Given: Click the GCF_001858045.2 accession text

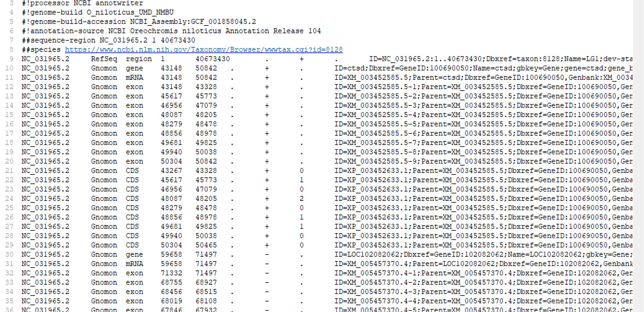Looking at the screenshot, I should click(x=223, y=22).
